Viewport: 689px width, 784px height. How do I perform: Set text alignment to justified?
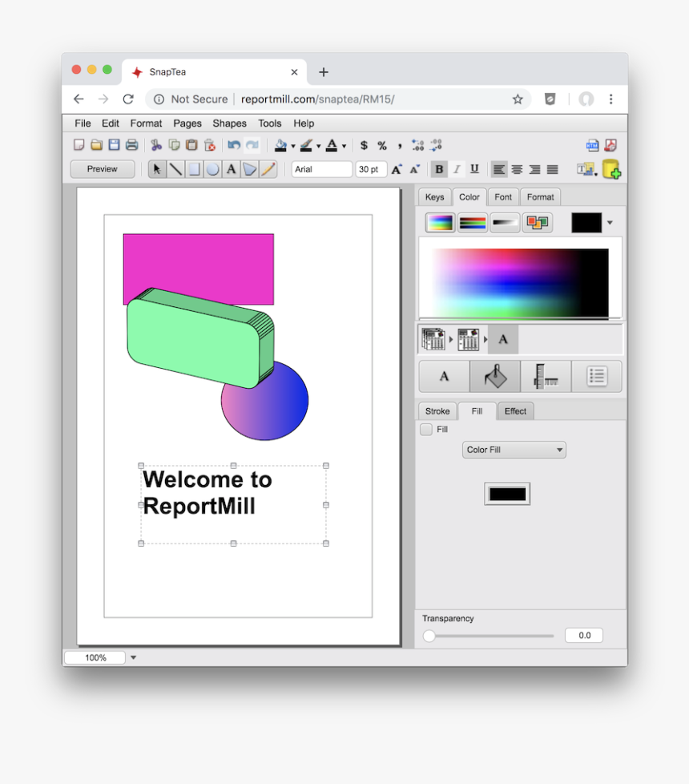(552, 169)
